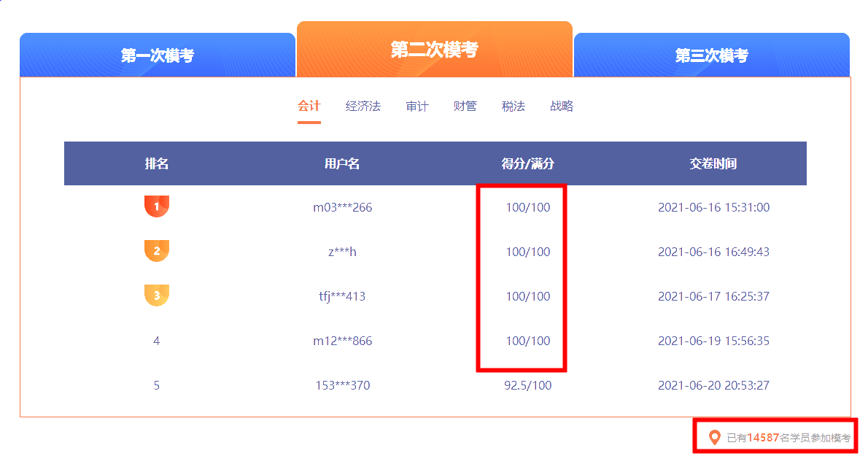Image resolution: width=868 pixels, height=456 pixels.
Task: Switch to the 经济法 subject tab
Action: 363,106
